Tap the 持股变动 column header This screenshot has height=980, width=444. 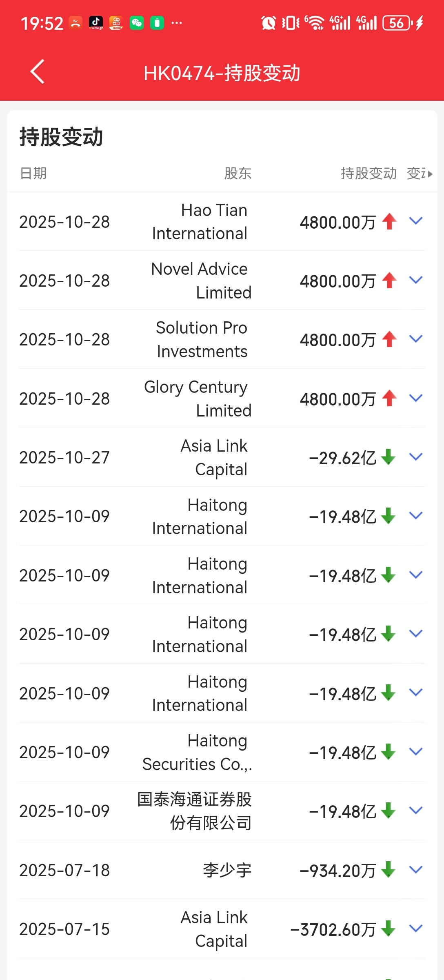coord(369,174)
